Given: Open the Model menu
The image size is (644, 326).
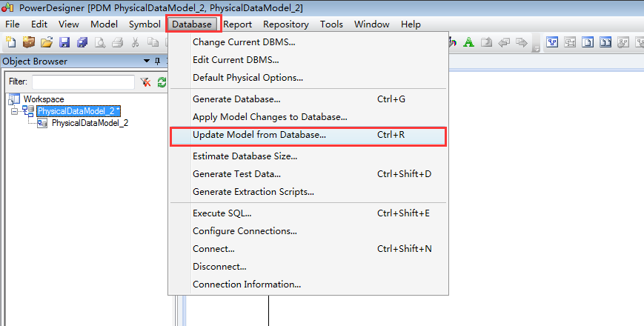Looking at the screenshot, I should pyautogui.click(x=104, y=24).
